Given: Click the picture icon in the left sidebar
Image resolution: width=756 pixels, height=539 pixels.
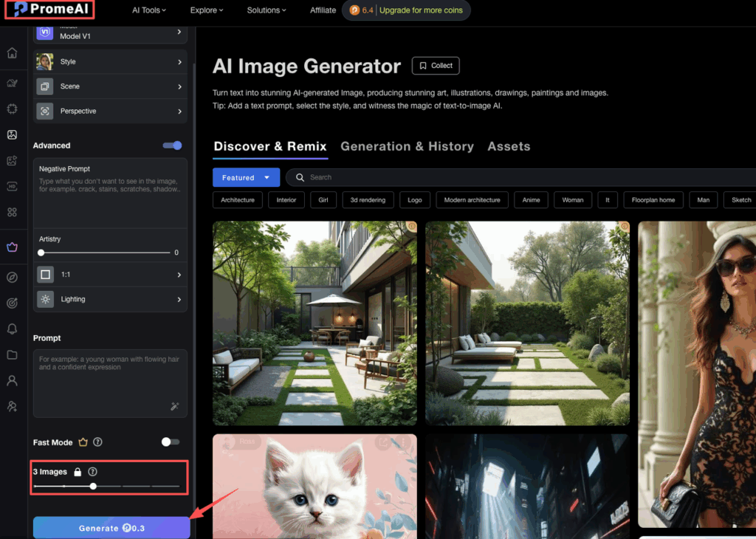Looking at the screenshot, I should (12, 134).
